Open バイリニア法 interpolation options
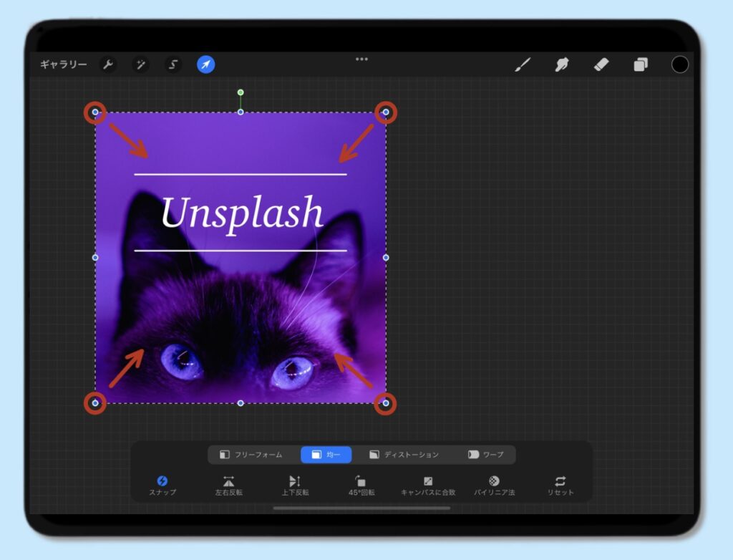The image size is (733, 560). pyautogui.click(x=494, y=486)
